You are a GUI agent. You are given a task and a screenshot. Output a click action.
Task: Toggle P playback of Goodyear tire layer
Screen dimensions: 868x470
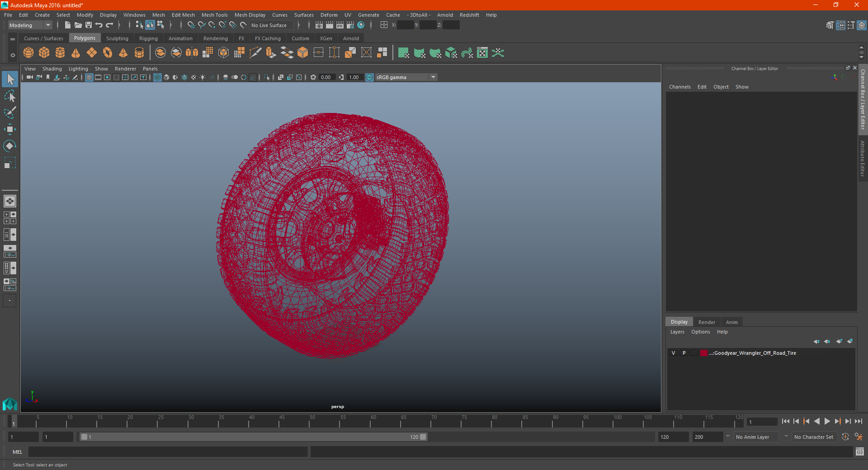pos(684,353)
